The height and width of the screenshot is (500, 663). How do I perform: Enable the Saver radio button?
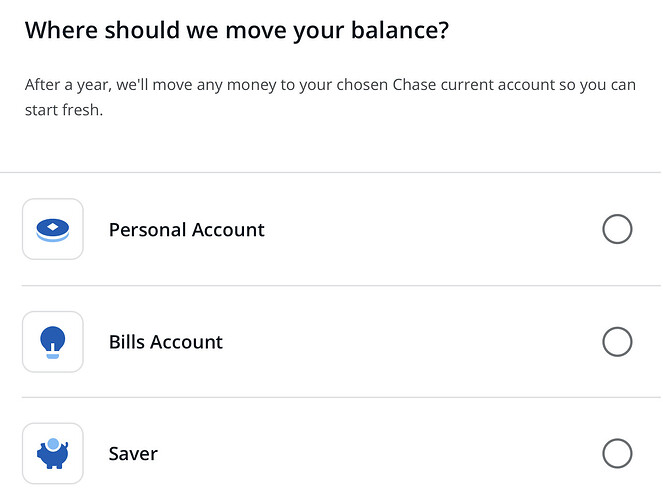click(617, 454)
